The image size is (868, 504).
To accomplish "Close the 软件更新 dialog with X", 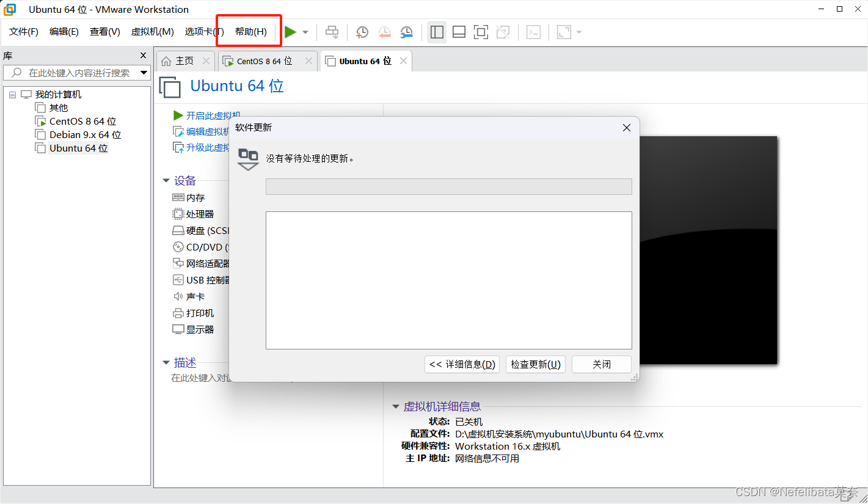I will tap(626, 128).
